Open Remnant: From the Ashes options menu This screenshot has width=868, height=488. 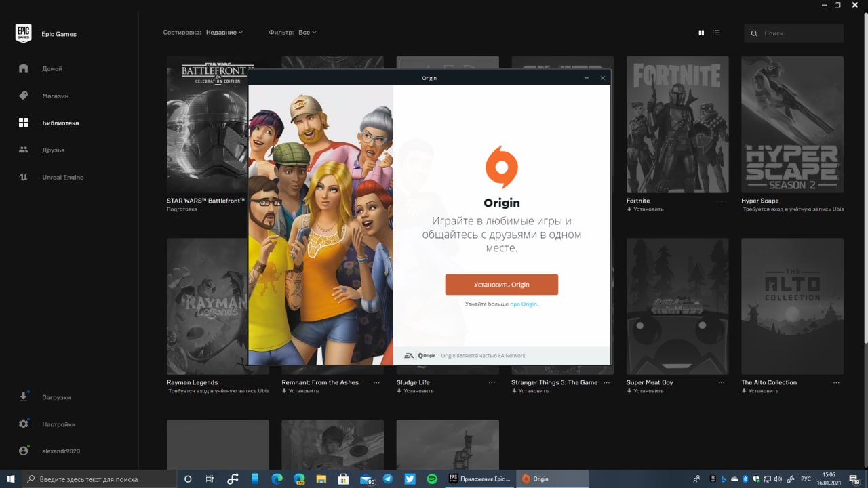click(376, 383)
